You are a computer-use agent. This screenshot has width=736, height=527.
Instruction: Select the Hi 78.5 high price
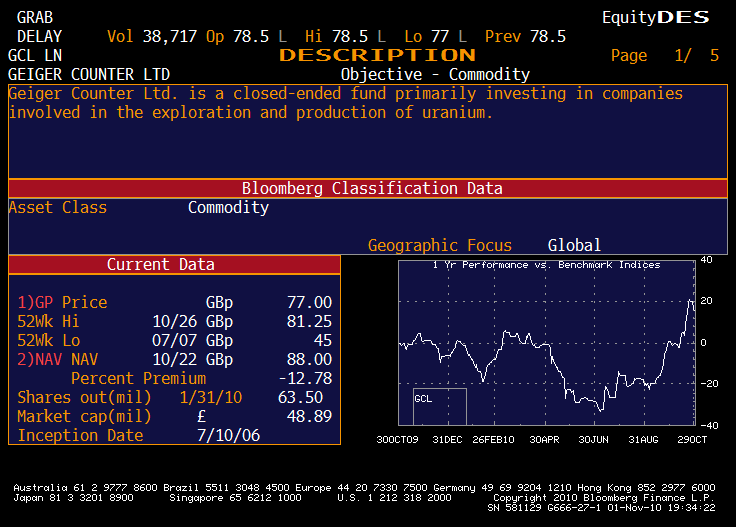336,37
